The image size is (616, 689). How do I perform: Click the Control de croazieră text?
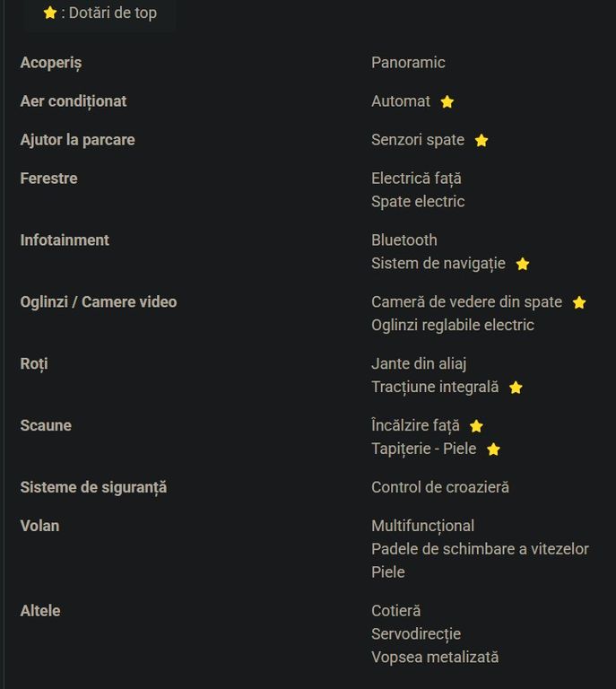(440, 487)
